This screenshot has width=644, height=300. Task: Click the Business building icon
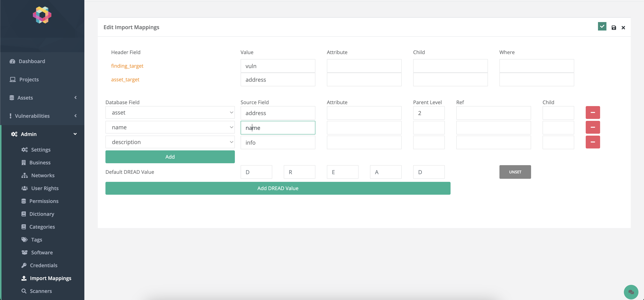click(x=24, y=162)
